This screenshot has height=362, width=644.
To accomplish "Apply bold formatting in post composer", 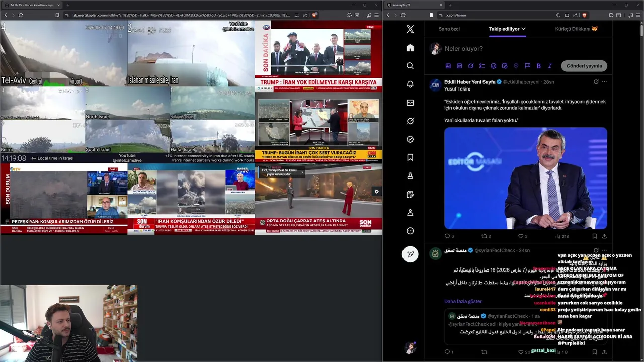I will (538, 66).
